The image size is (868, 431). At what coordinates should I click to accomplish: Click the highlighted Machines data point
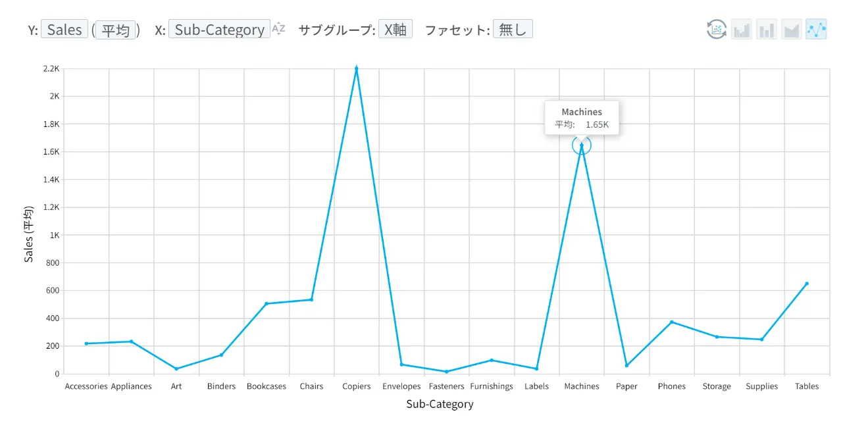(582, 145)
